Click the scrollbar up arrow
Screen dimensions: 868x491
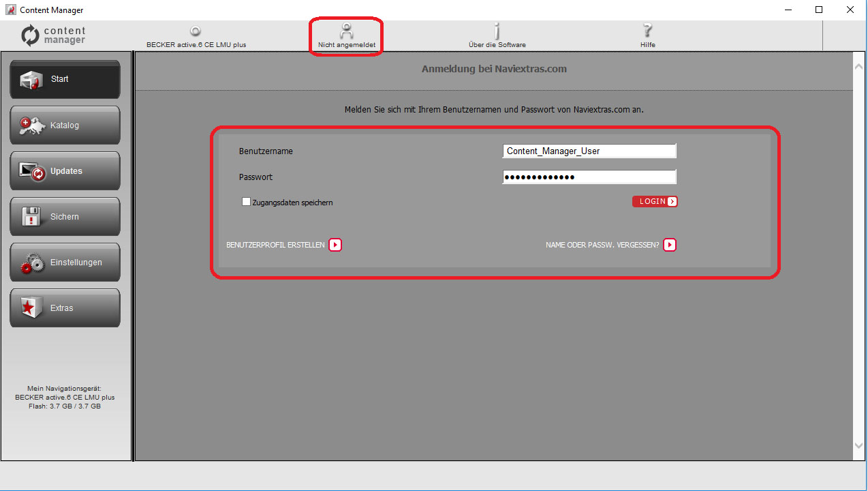coord(858,65)
